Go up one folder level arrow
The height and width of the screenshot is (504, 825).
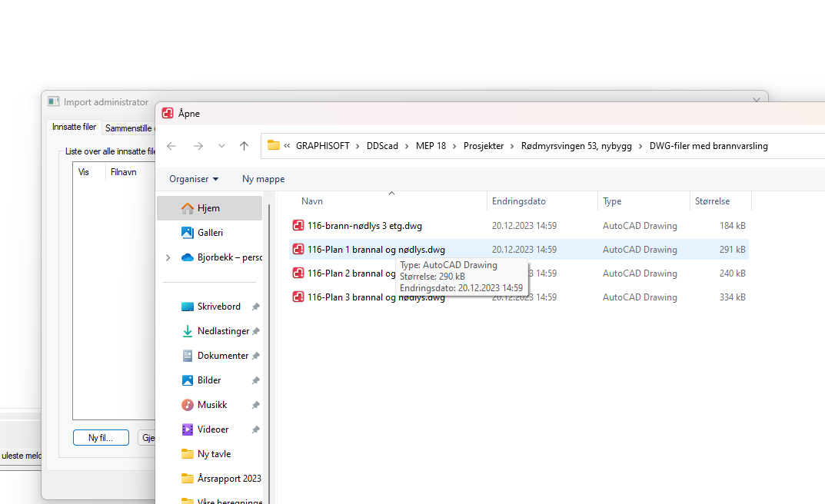(x=244, y=146)
